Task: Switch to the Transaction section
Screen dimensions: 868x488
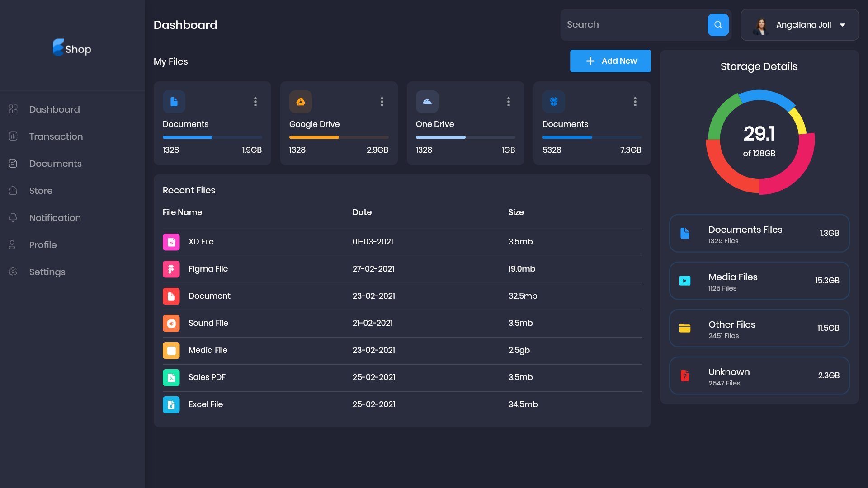Action: coord(56,136)
